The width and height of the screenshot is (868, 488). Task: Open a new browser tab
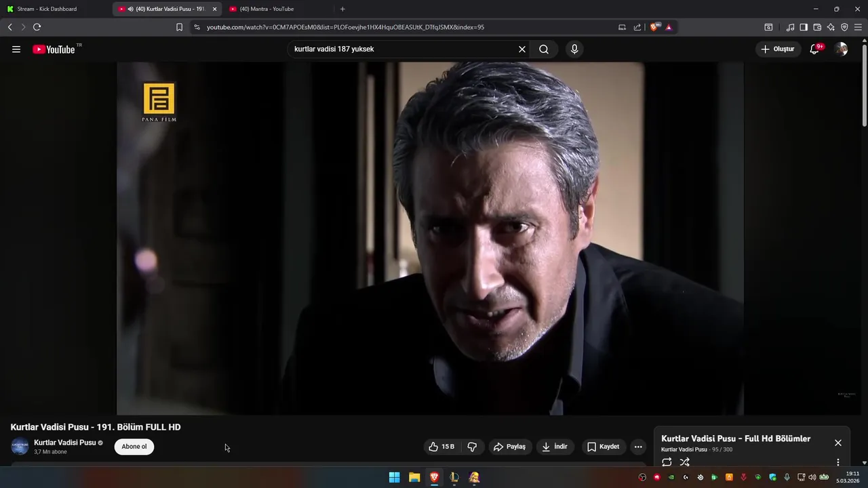tap(342, 9)
